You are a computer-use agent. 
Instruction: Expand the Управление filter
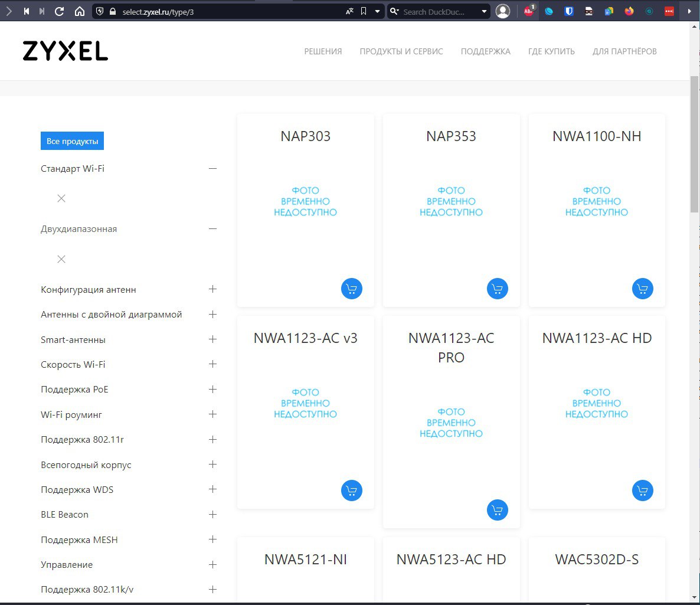click(x=212, y=564)
